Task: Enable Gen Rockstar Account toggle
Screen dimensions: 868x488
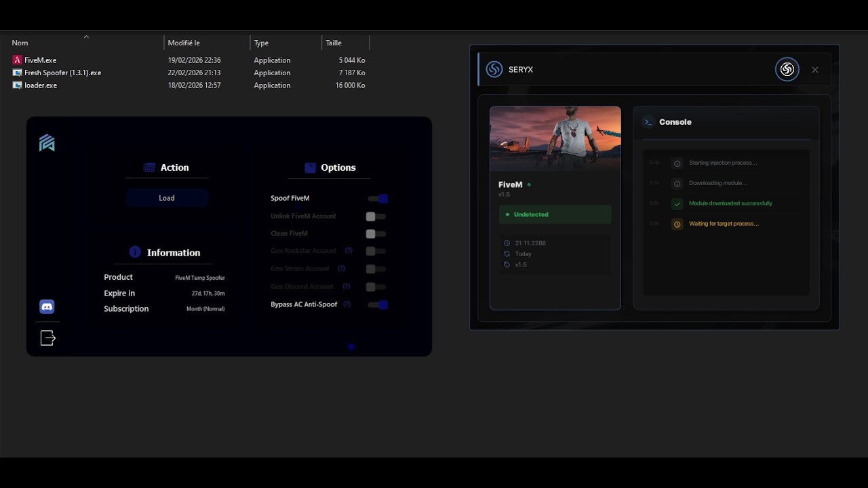Action: click(x=376, y=251)
